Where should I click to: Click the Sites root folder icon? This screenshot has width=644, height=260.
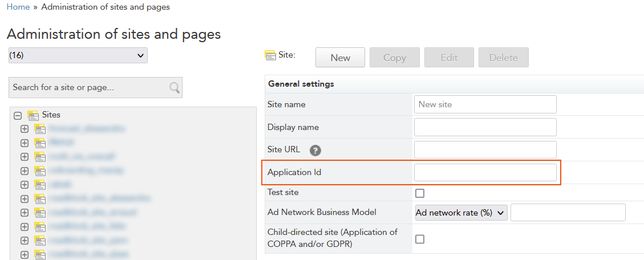pyautogui.click(x=33, y=115)
